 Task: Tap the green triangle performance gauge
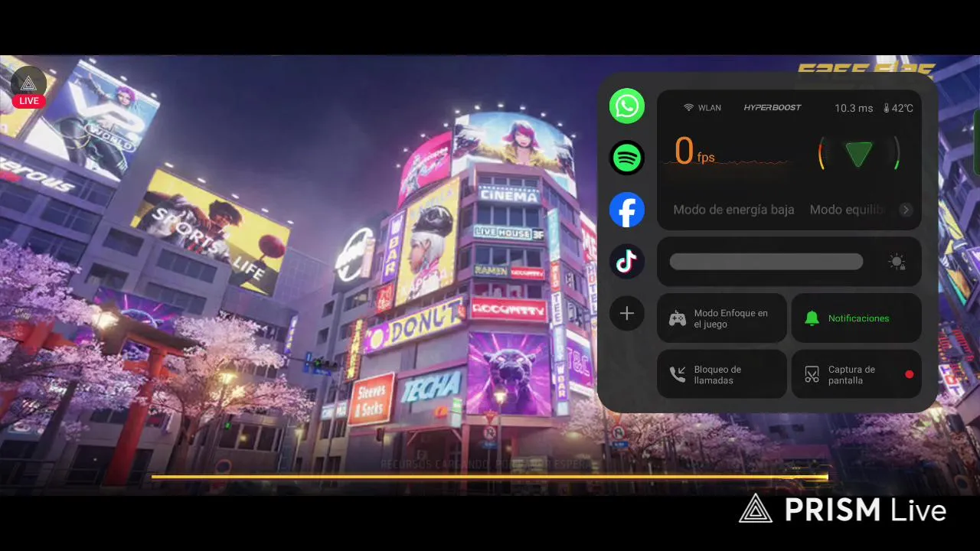coord(858,154)
